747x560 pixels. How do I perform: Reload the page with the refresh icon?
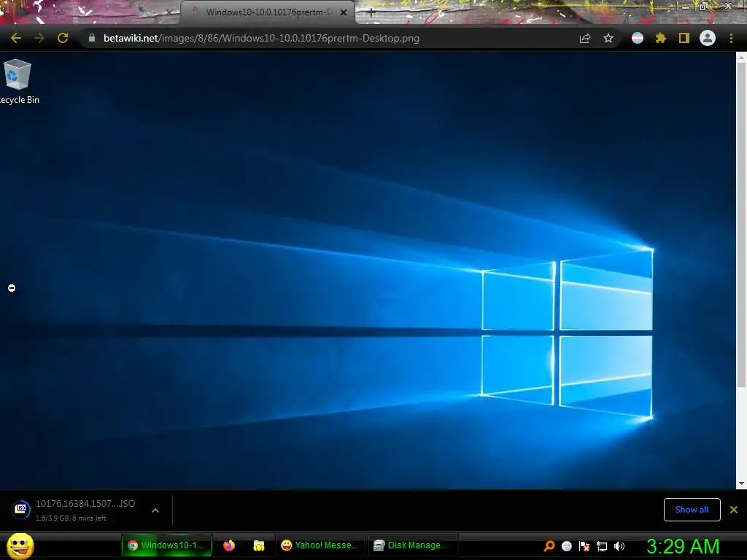(63, 38)
